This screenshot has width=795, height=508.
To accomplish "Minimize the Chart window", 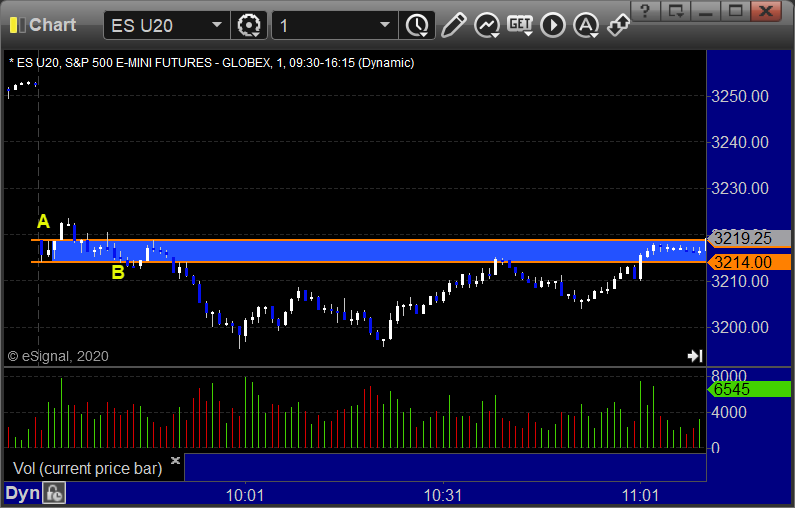I will (x=706, y=11).
